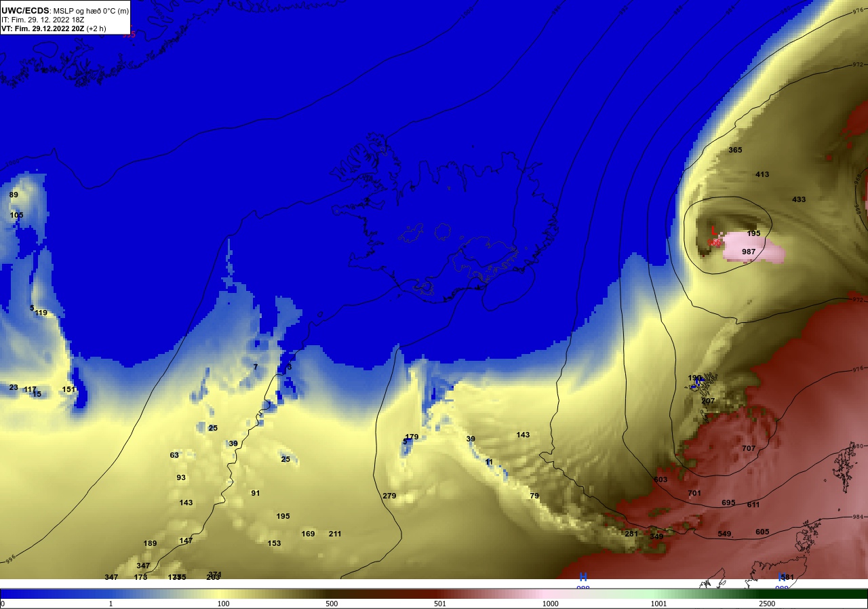The height and width of the screenshot is (609, 868).
Task: Click the 79 height value
Action: click(x=534, y=496)
